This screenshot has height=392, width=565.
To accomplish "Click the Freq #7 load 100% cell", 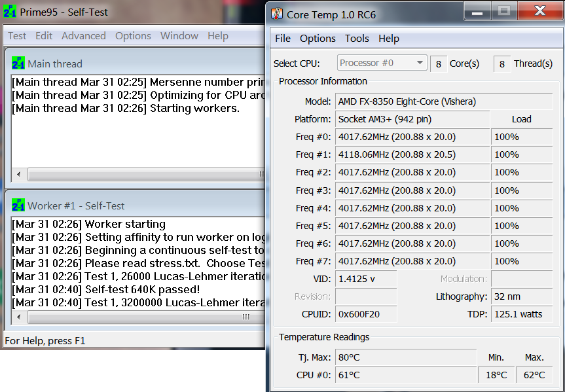I will coord(522,261).
